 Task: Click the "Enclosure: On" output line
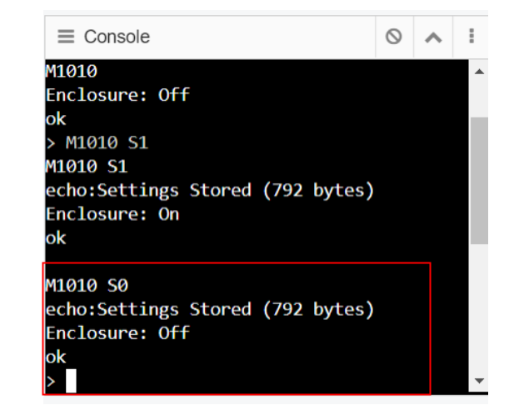[x=112, y=214]
